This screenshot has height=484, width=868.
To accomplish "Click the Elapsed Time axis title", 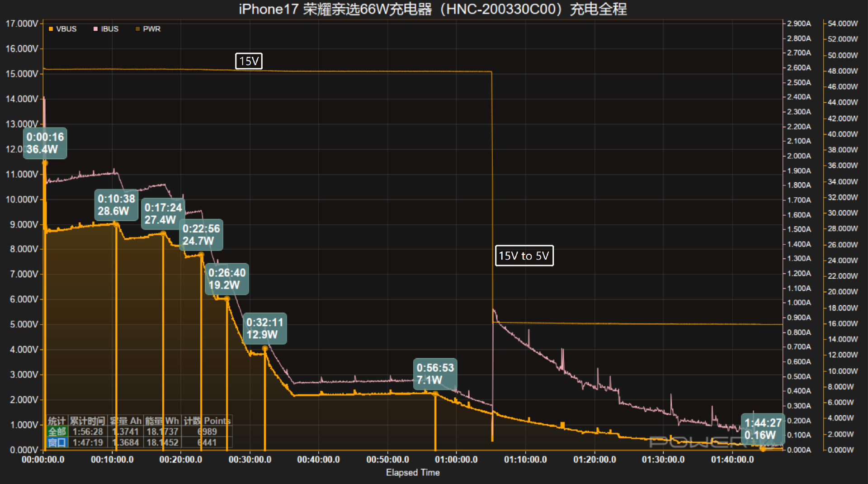I will point(412,473).
